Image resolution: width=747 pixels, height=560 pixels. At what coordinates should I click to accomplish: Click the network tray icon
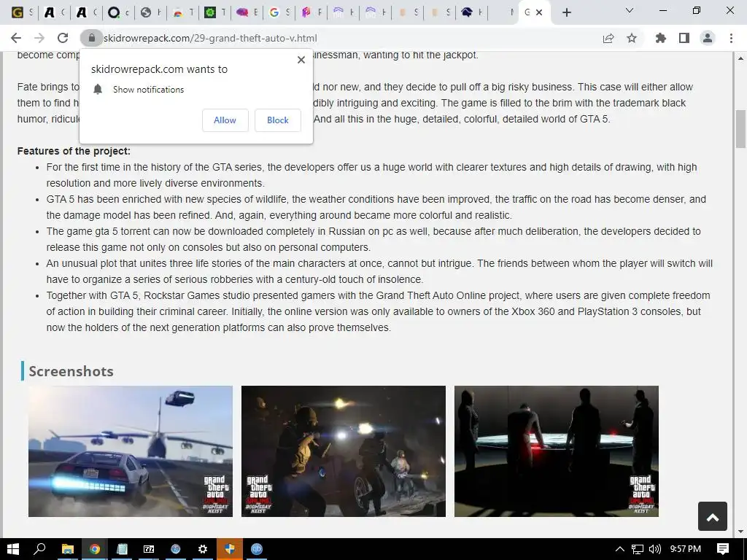(638, 549)
